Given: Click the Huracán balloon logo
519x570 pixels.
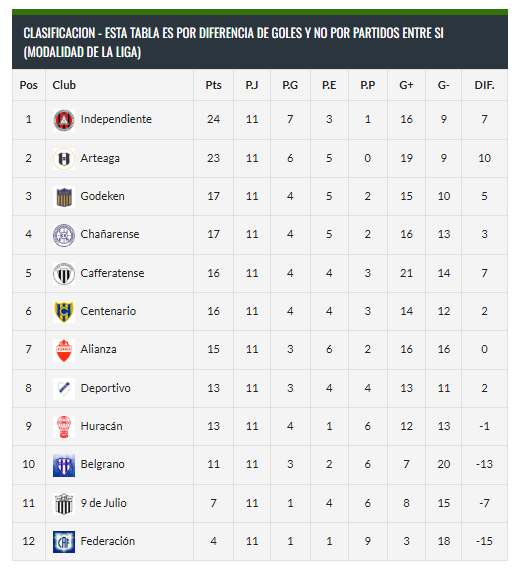Looking at the screenshot, I should (x=64, y=427).
